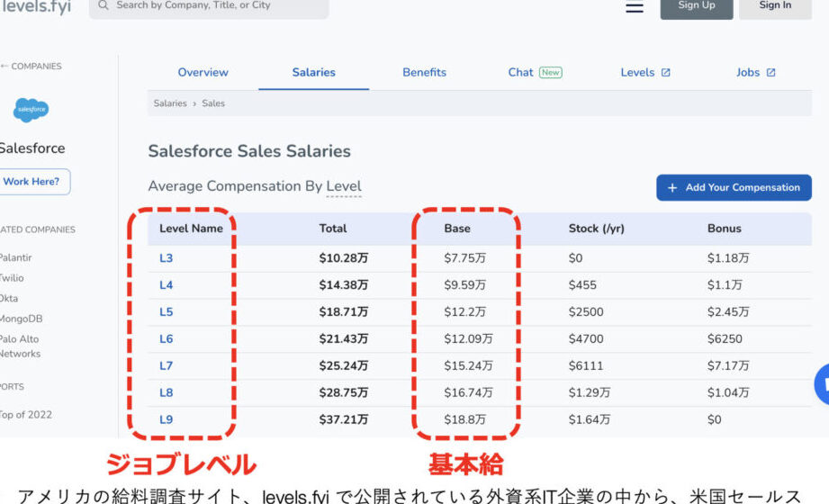Switch to the Overview tab
Image resolution: width=829 pixels, height=504 pixels.
coord(203,73)
